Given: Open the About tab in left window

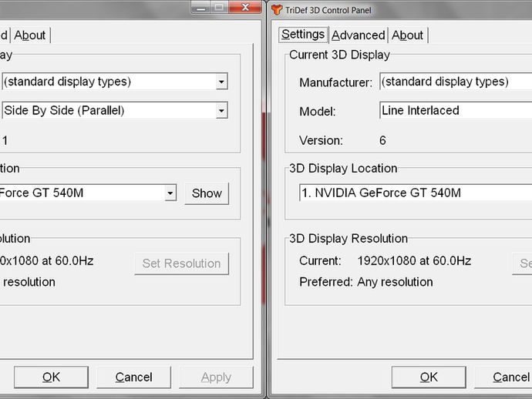Looking at the screenshot, I should click(x=30, y=35).
